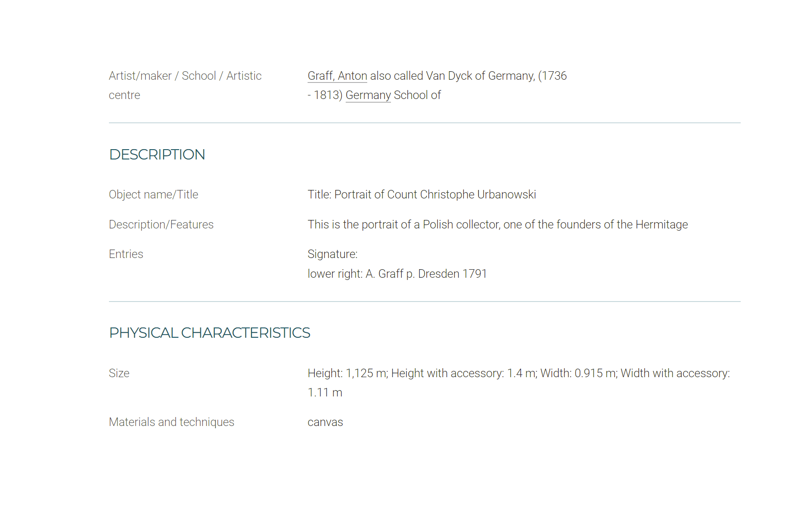
Task: Click the A. Graff p. Dresden 1791 inscription
Action: [x=426, y=274]
